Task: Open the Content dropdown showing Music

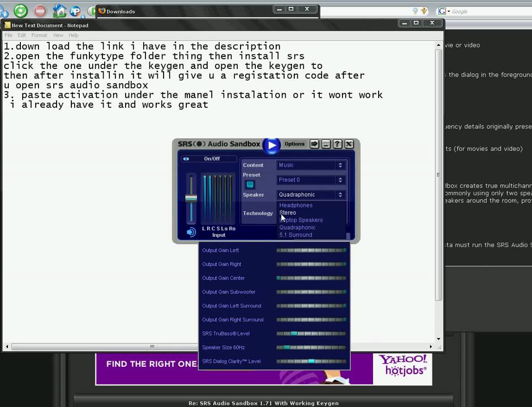Action: pyautogui.click(x=311, y=165)
